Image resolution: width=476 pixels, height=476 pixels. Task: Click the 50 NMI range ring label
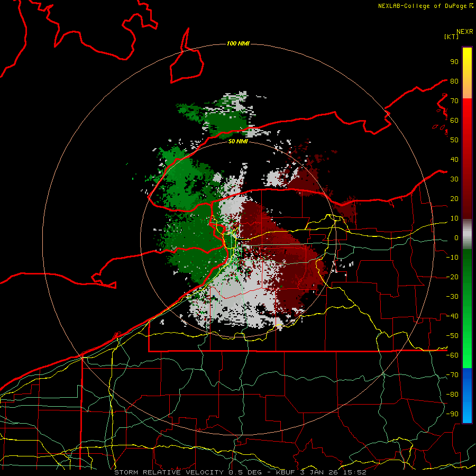pos(238,141)
